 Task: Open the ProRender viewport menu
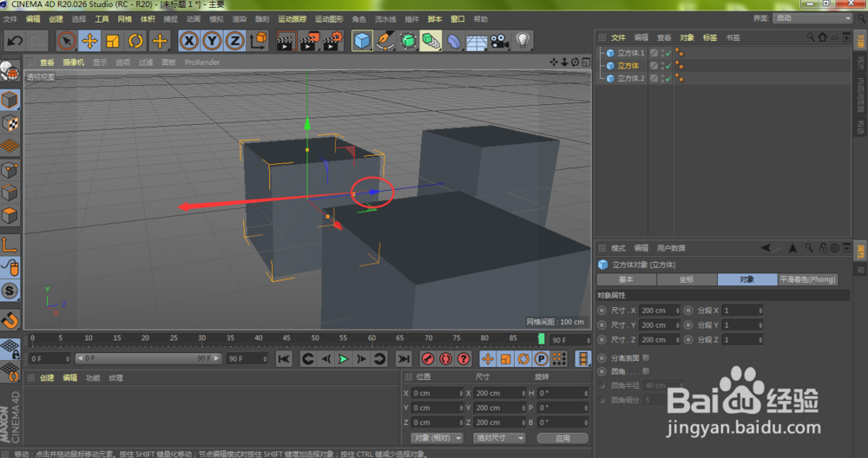coord(202,62)
